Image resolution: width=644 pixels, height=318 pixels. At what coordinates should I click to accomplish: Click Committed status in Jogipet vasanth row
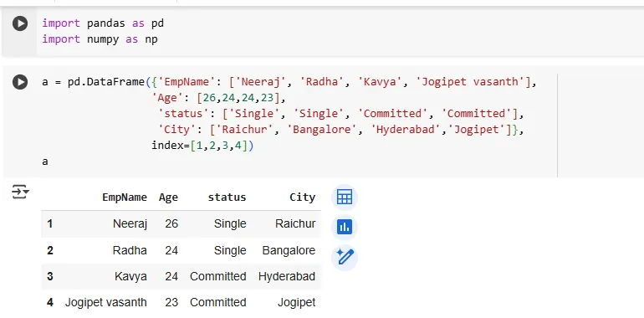tap(218, 303)
